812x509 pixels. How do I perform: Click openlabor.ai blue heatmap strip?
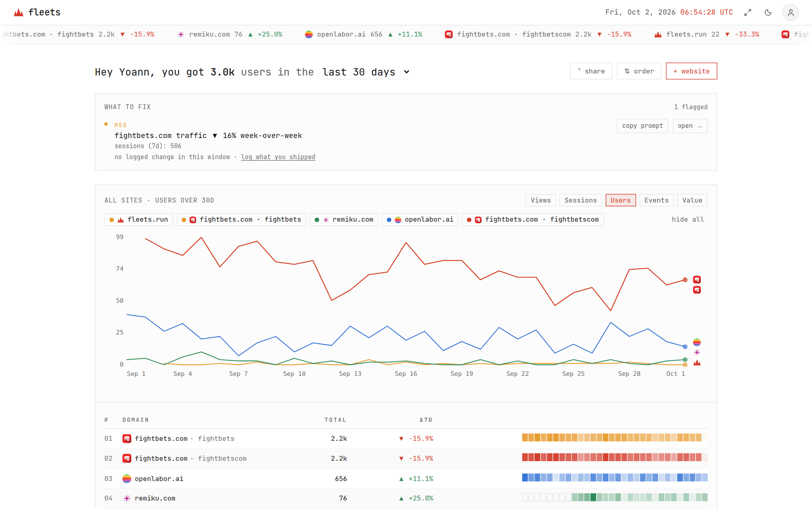coord(615,477)
